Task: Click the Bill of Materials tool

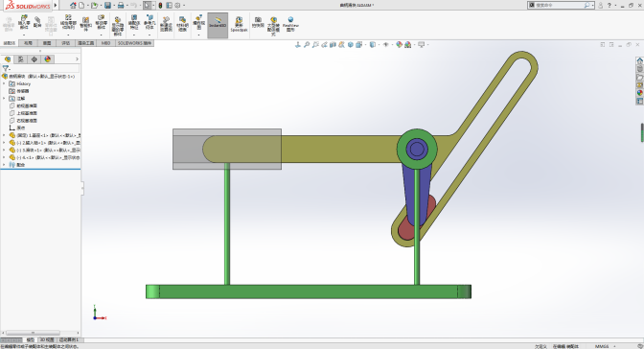Action: point(182,25)
